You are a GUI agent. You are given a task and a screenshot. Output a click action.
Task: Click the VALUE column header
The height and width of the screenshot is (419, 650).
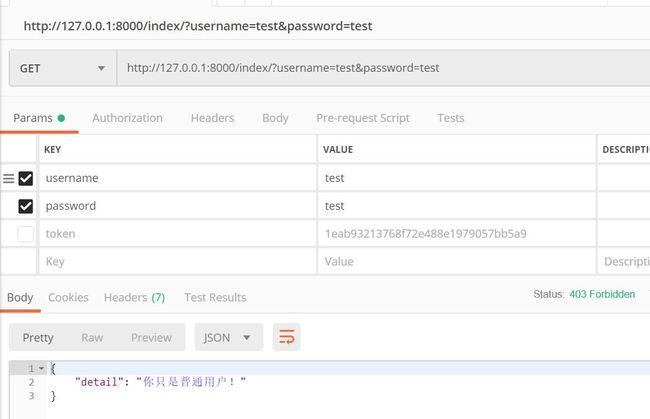coord(338,150)
